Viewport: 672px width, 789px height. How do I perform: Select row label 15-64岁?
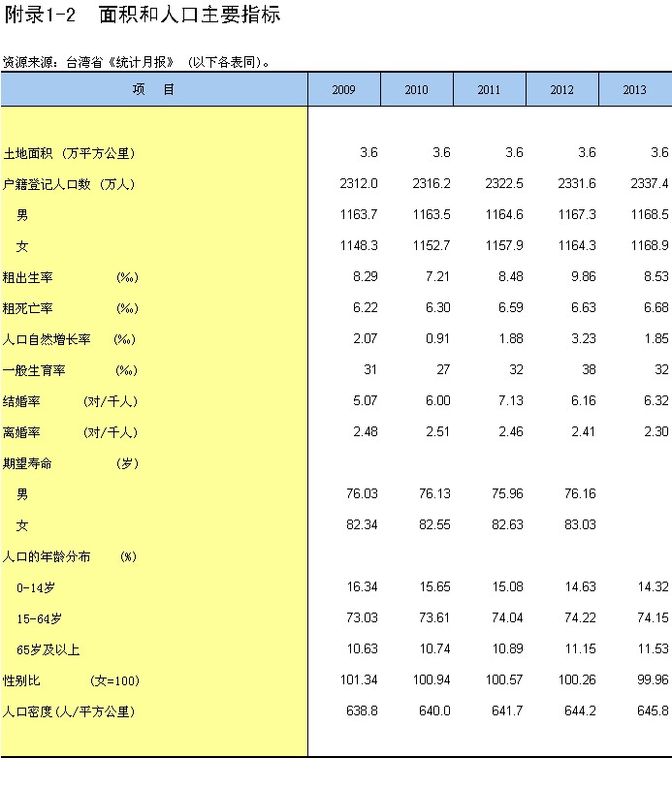pos(39,619)
